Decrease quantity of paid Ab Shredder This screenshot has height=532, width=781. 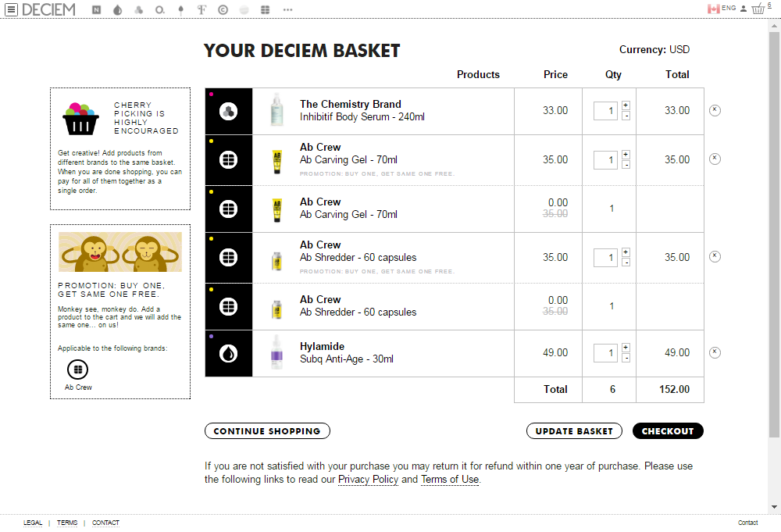tap(626, 262)
